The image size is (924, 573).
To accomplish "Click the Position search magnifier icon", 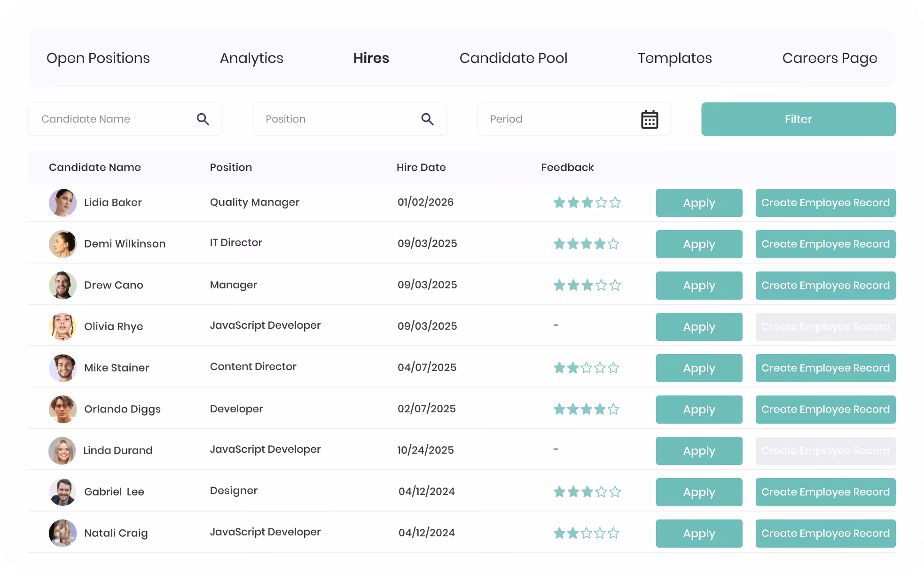I will [427, 119].
